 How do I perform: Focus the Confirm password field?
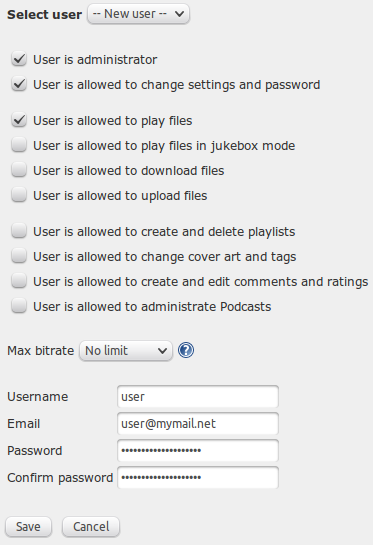tap(198, 478)
